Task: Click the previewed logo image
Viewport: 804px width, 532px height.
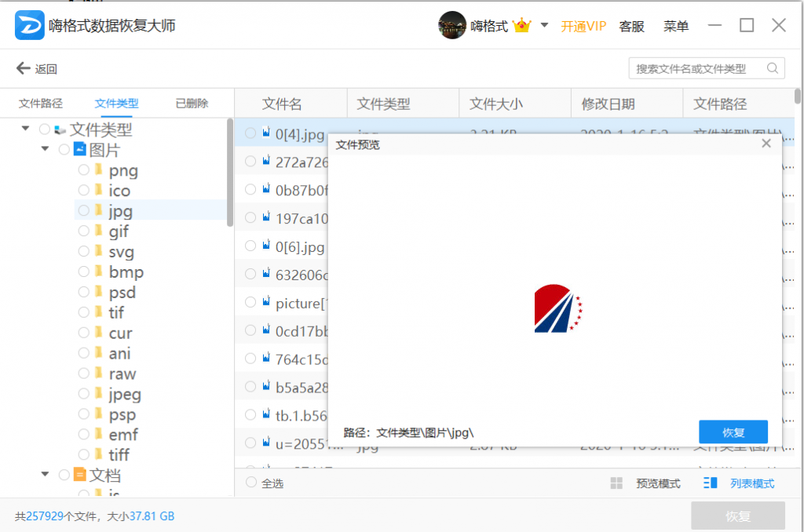Action: tap(558, 308)
